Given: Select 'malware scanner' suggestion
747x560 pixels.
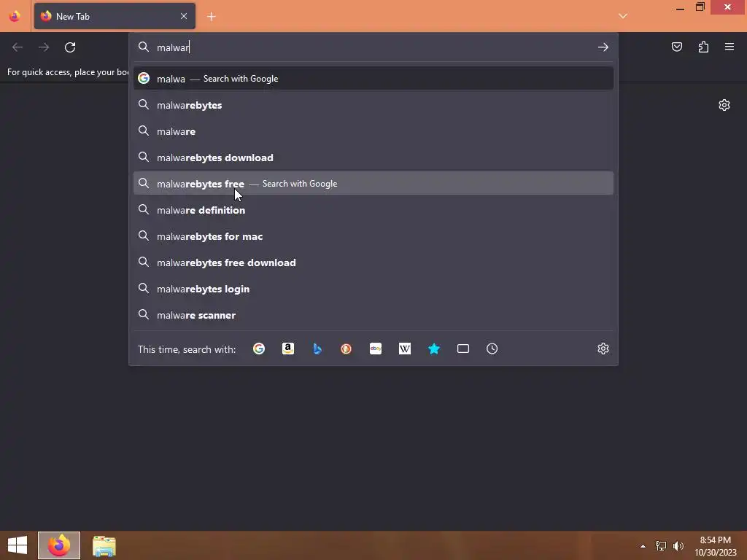Looking at the screenshot, I should (373, 315).
